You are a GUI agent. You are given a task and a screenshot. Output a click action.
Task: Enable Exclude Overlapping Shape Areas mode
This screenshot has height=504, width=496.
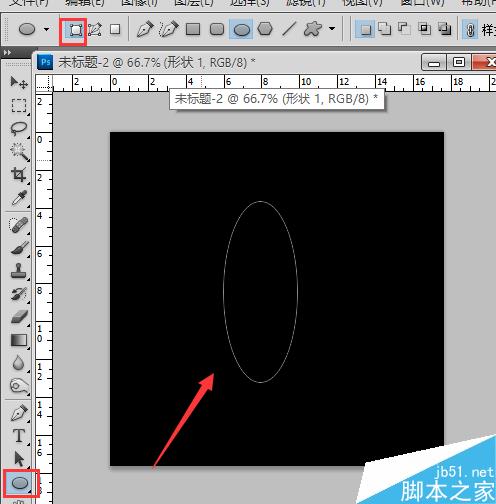(445, 29)
